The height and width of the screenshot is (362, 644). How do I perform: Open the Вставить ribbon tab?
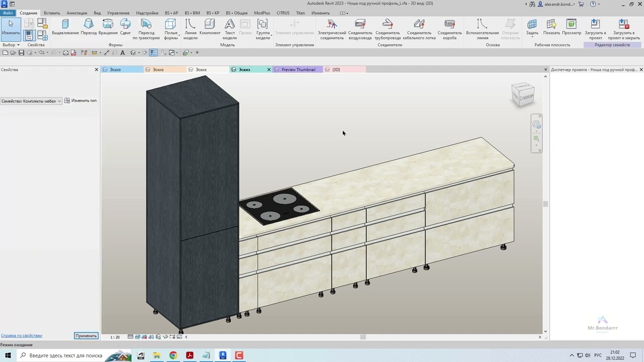[x=52, y=13]
